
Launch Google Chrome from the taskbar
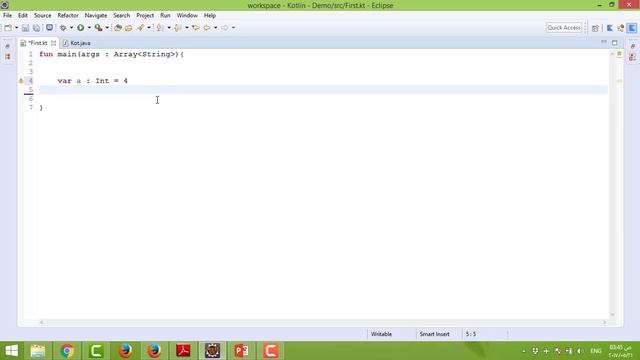pos(67,351)
